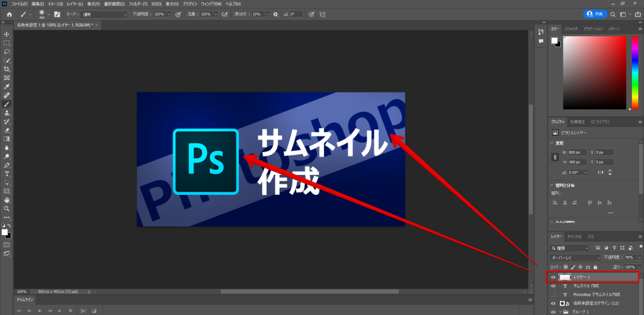
Task: Hide the グループ 1 layer group
Action: tap(553, 312)
